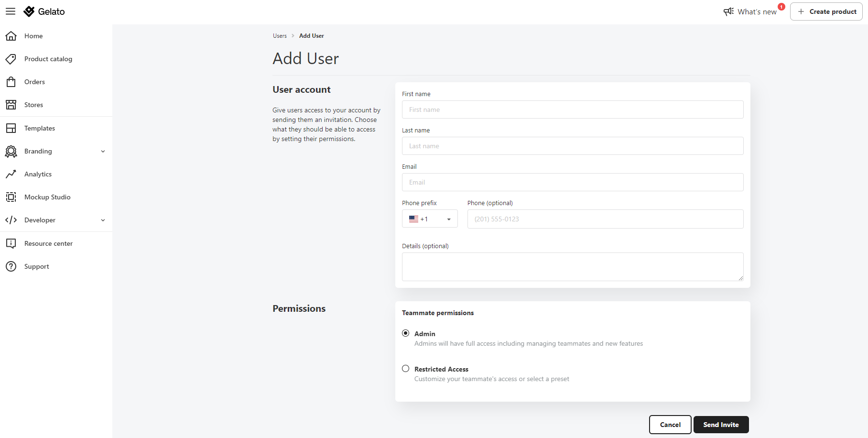Click the Home house icon

tap(11, 36)
